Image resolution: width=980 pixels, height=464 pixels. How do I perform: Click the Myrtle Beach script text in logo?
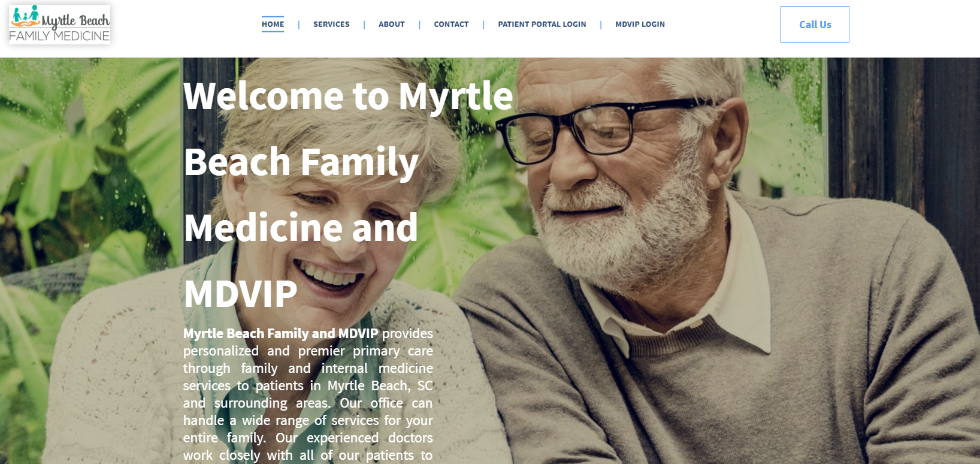tap(75, 21)
